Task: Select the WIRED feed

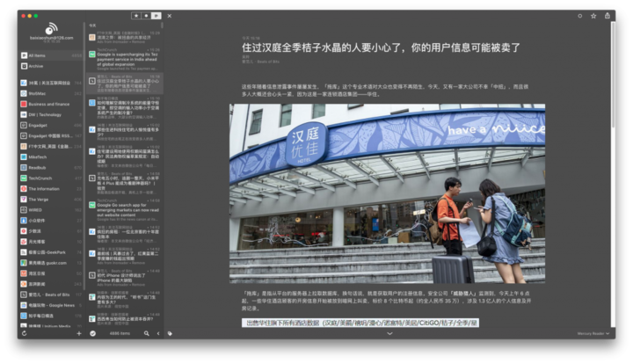Action: 52,210
